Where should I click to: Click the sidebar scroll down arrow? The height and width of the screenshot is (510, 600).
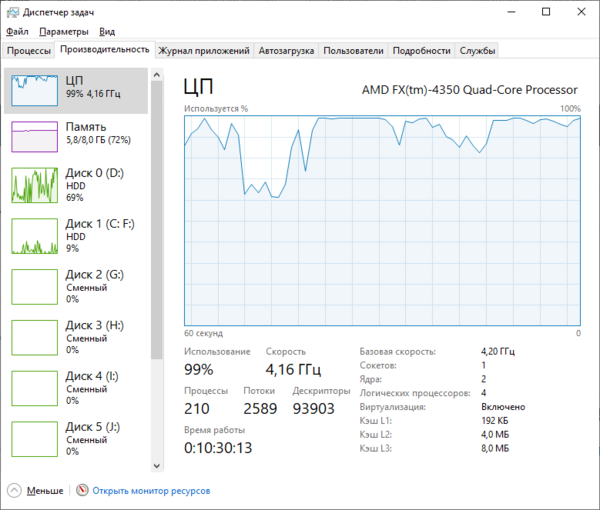157,466
